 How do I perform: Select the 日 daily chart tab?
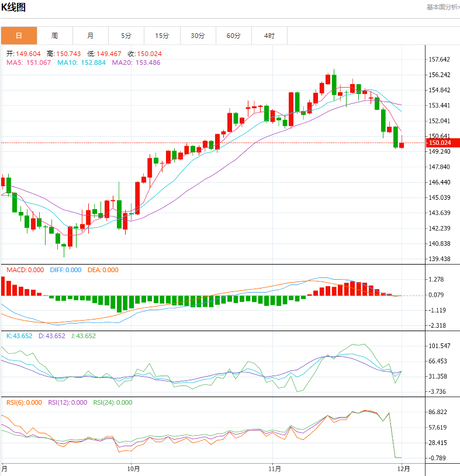[x=19, y=36]
